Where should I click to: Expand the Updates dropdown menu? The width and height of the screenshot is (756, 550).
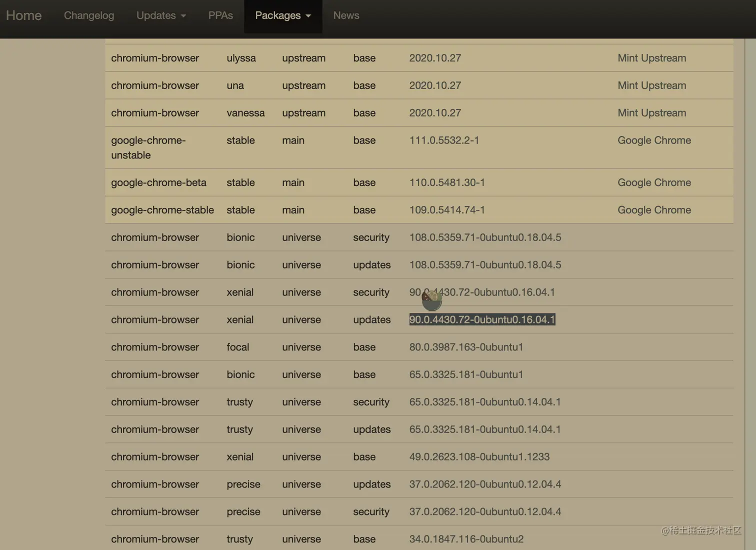point(161,15)
